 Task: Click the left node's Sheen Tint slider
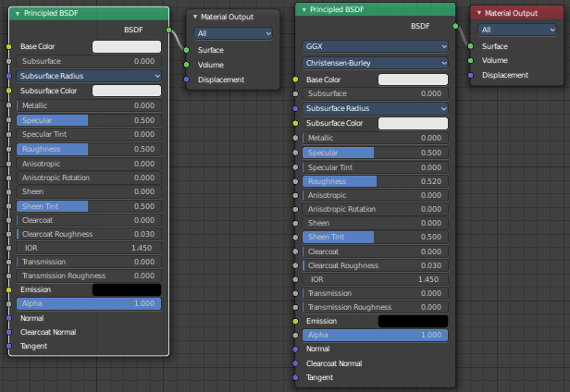[89, 206]
